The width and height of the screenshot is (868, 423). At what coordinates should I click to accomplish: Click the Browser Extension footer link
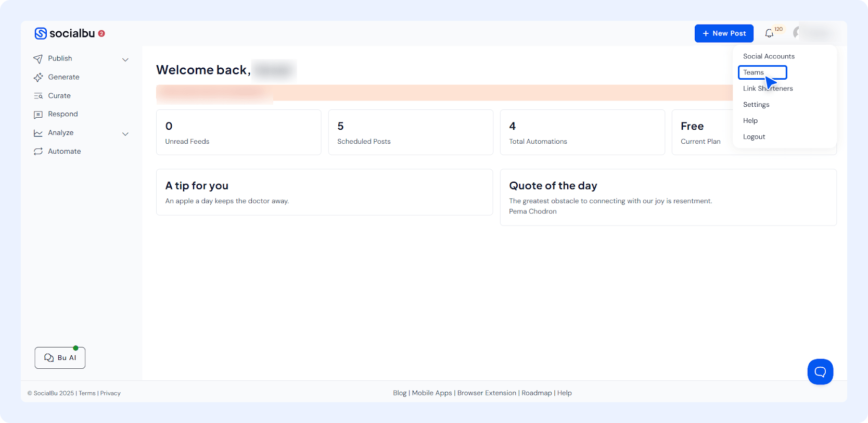[x=487, y=393]
